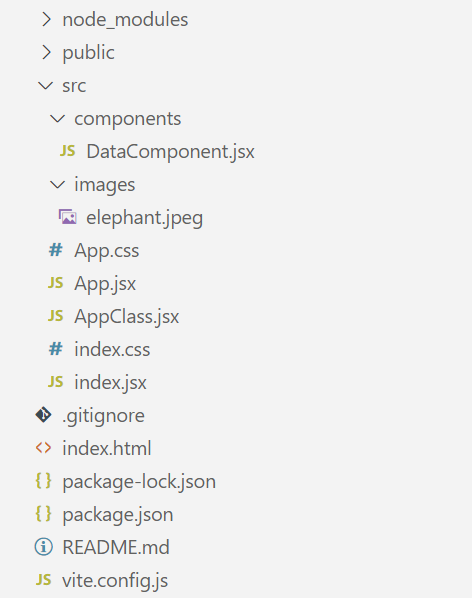The image size is (472, 598).
Task: Collapse the components folder chevron
Action: 58,119
